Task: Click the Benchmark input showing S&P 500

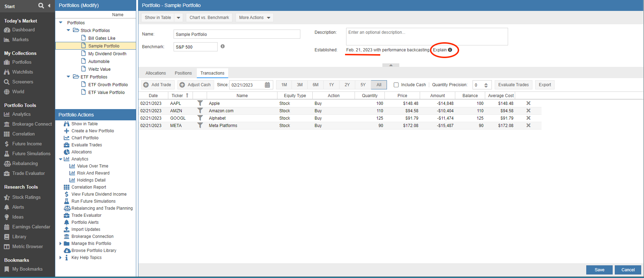Action: click(x=195, y=47)
